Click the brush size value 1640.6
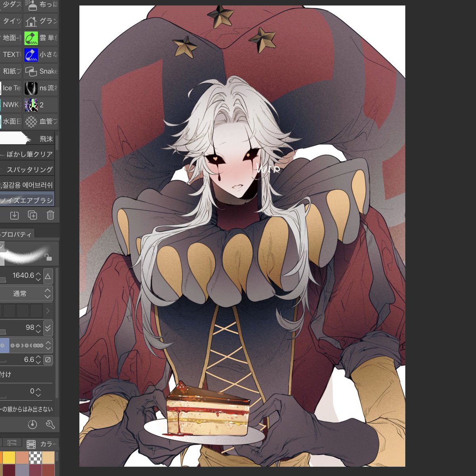The width and height of the screenshot is (476, 476). [x=23, y=275]
